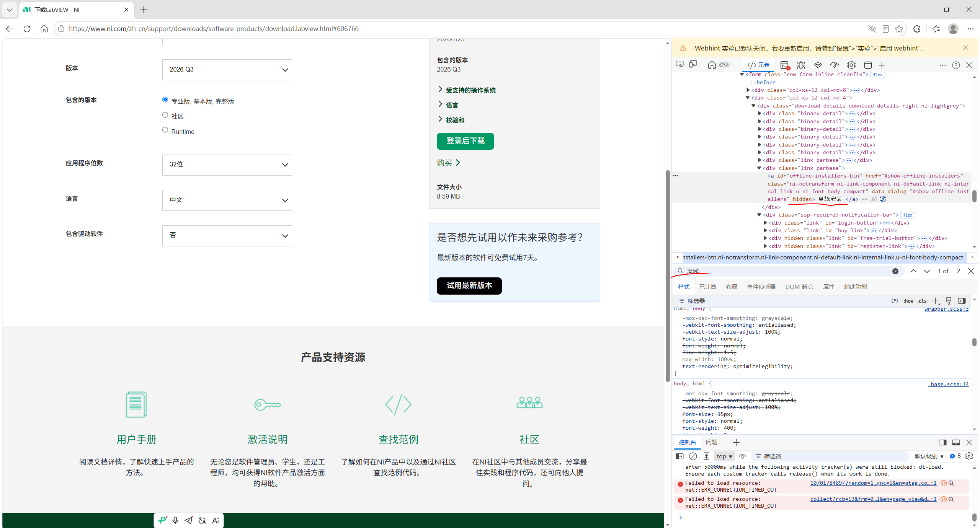Open DevTools customize three-dots menu

click(942, 65)
